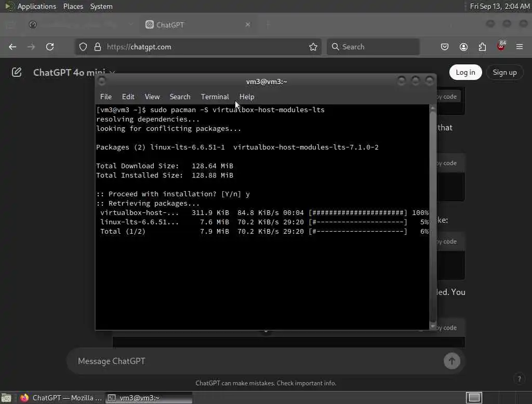Click the site security padlock icon

(x=98, y=47)
